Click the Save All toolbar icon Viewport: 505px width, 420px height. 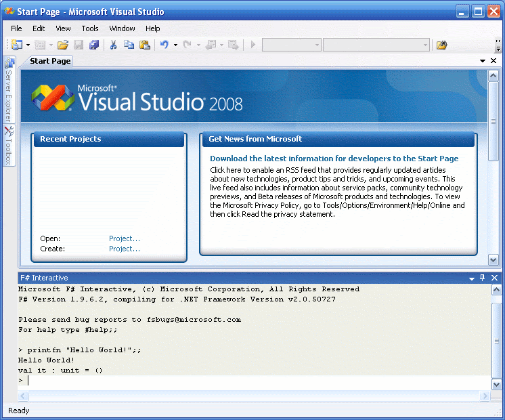[x=94, y=45]
